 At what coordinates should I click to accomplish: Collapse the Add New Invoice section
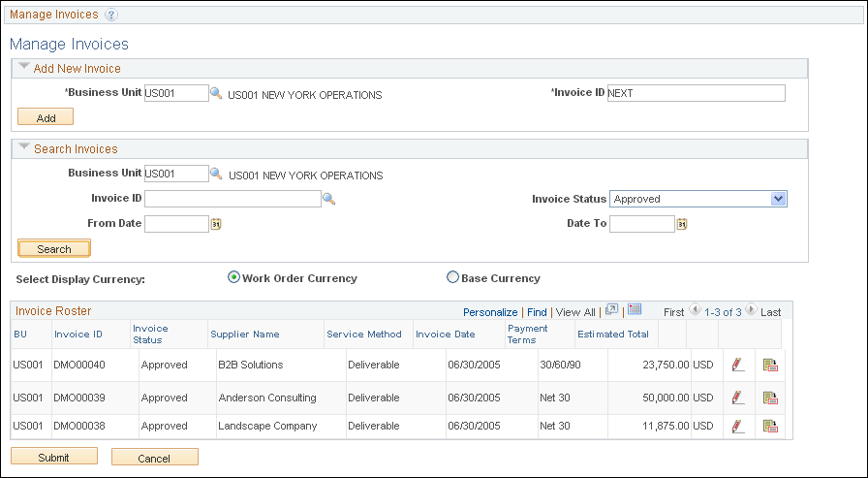point(24,67)
